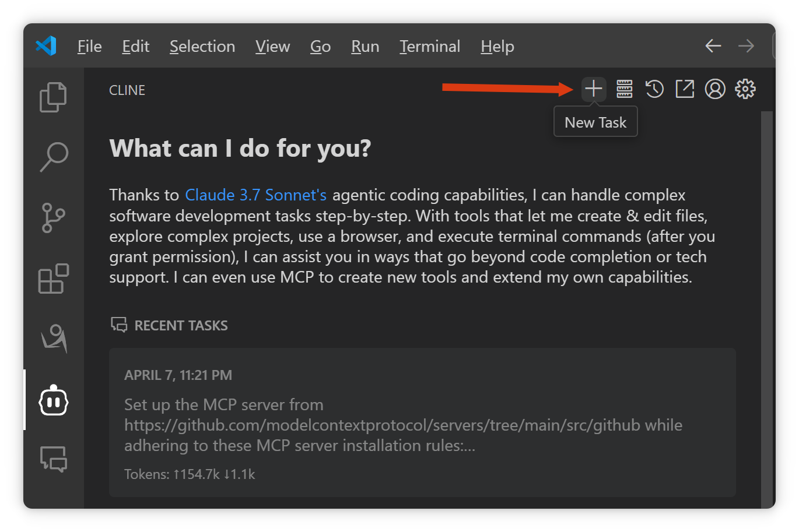Open the File menu
This screenshot has width=799, height=532.
pos(89,47)
